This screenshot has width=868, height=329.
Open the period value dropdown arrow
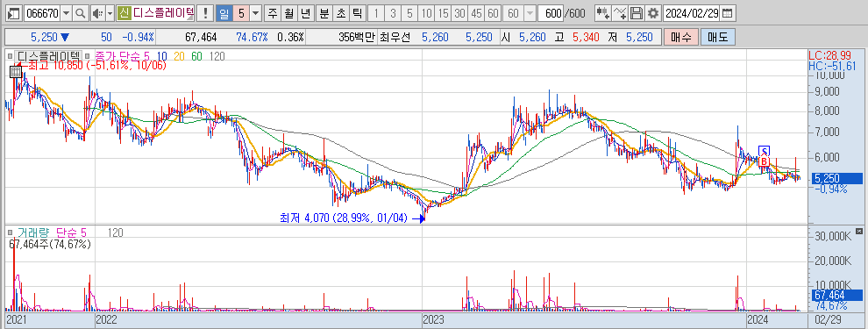tap(256, 13)
